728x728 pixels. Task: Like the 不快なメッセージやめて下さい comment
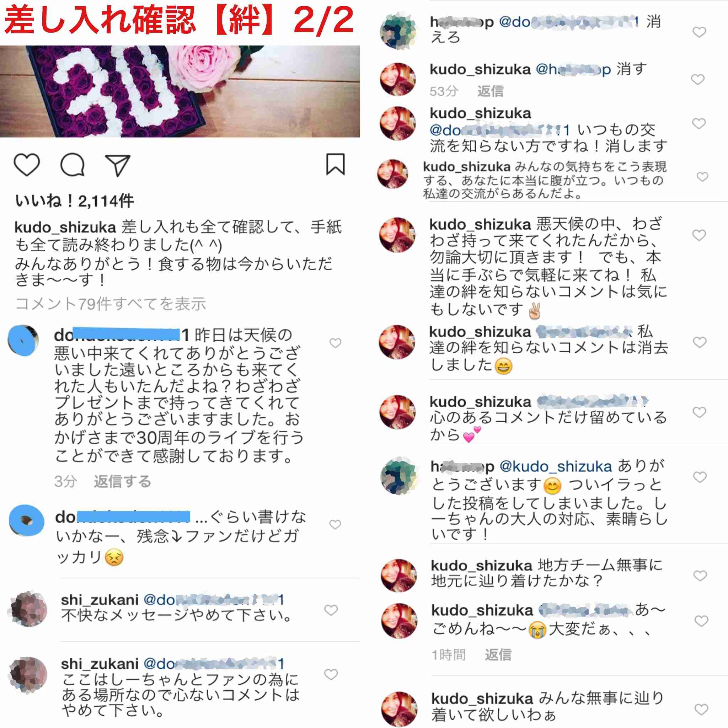(x=331, y=610)
